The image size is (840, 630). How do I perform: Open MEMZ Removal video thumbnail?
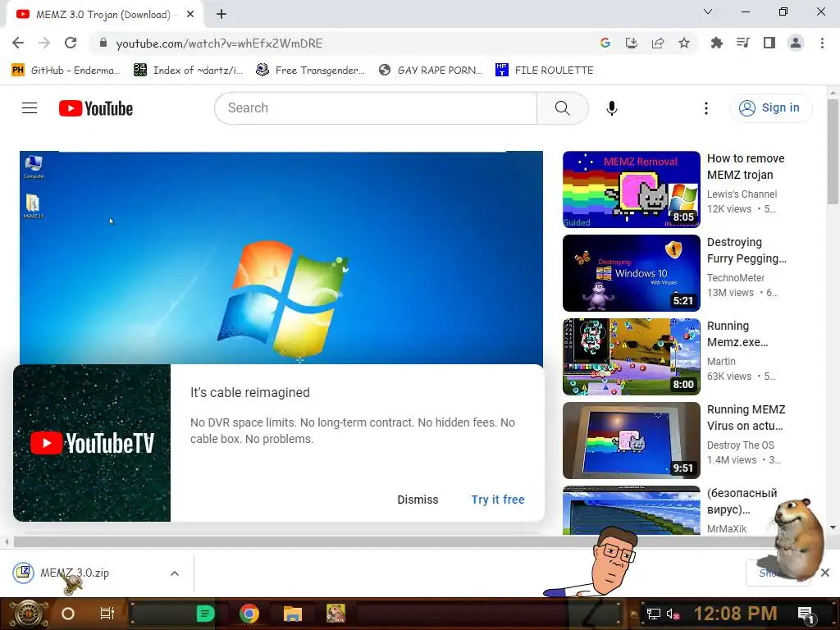click(632, 189)
